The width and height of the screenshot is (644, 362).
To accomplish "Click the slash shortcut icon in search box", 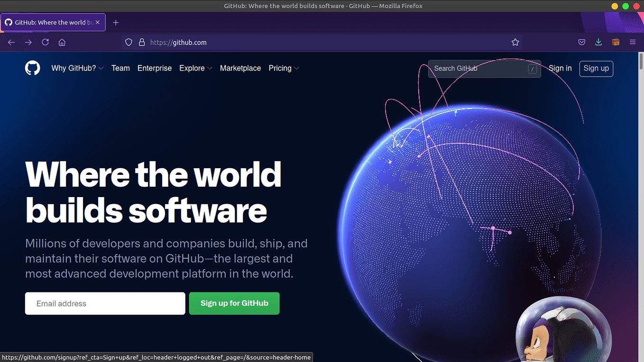I will 533,69.
